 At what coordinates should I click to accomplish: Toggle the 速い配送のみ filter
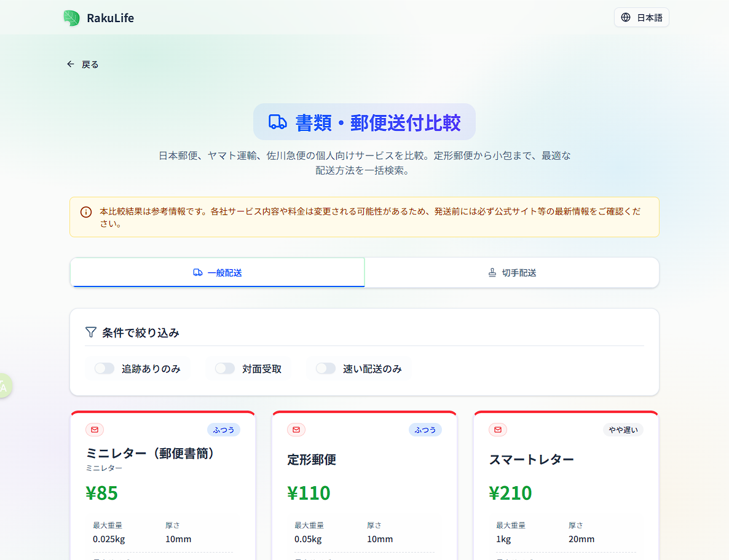(x=326, y=369)
